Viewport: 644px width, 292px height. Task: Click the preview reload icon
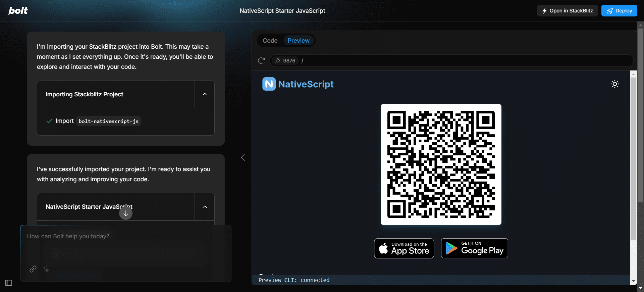(261, 61)
